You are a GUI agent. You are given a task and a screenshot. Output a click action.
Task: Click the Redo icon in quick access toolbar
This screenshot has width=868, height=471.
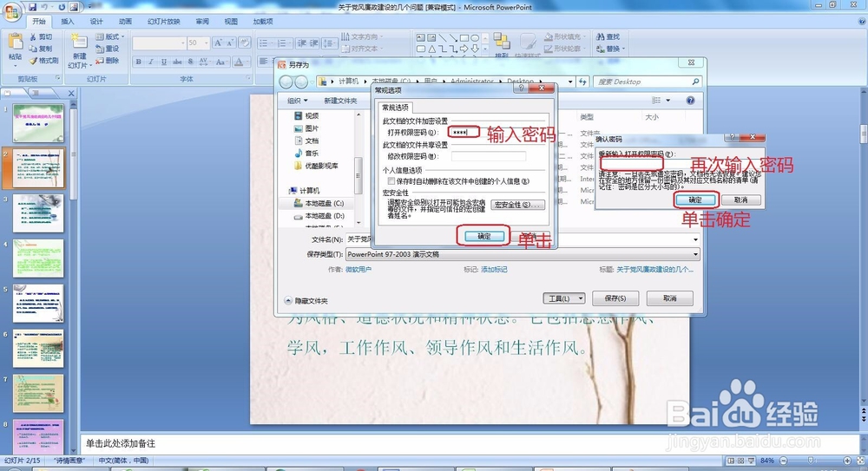(x=62, y=7)
